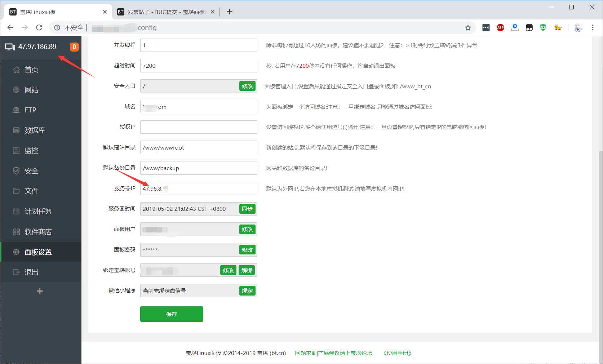
Task: Click the empty 授权IP input field
Action: (199, 127)
